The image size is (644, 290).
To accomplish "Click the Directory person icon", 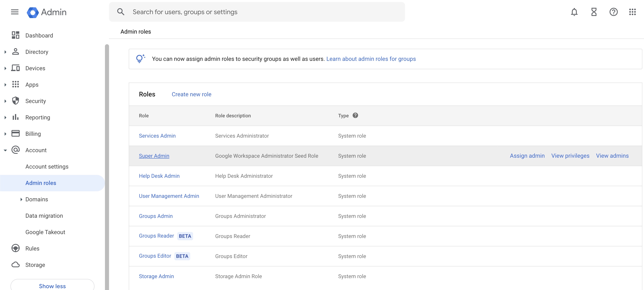I will 16,51.
